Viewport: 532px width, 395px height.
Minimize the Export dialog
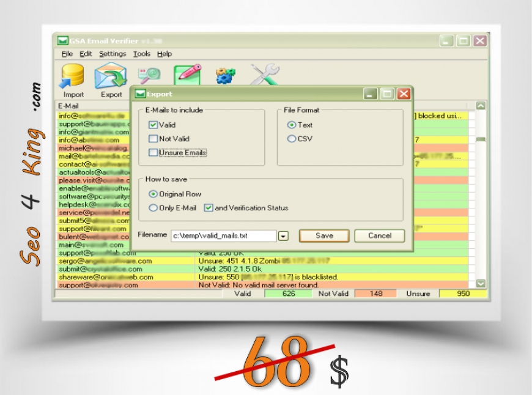(x=371, y=94)
